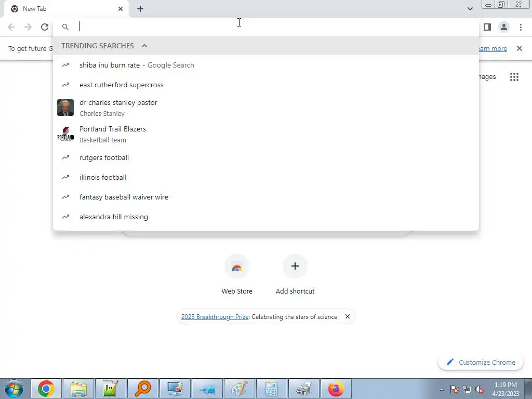Open the clock showing 1:19 PM
This screenshot has width=532, height=399.
click(x=506, y=389)
